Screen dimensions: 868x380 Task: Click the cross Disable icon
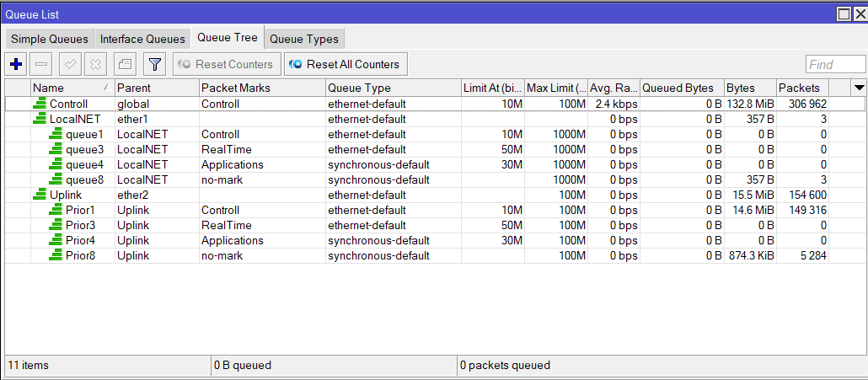[96, 64]
